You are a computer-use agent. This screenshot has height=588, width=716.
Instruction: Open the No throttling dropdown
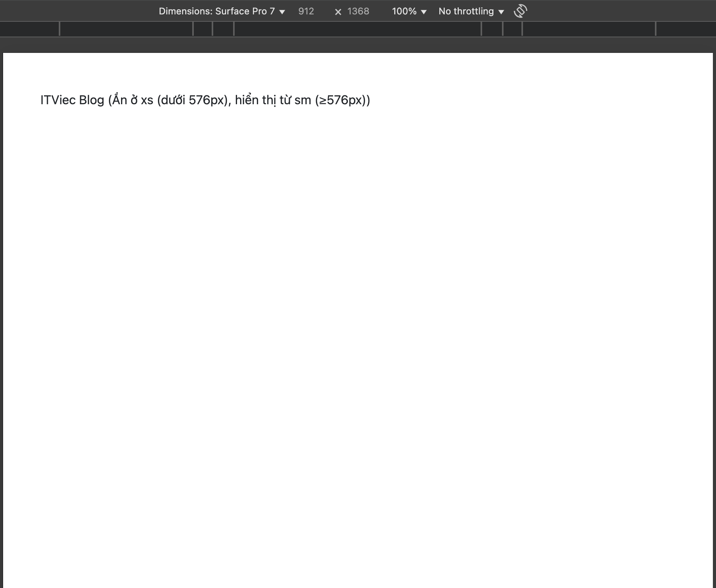click(471, 11)
